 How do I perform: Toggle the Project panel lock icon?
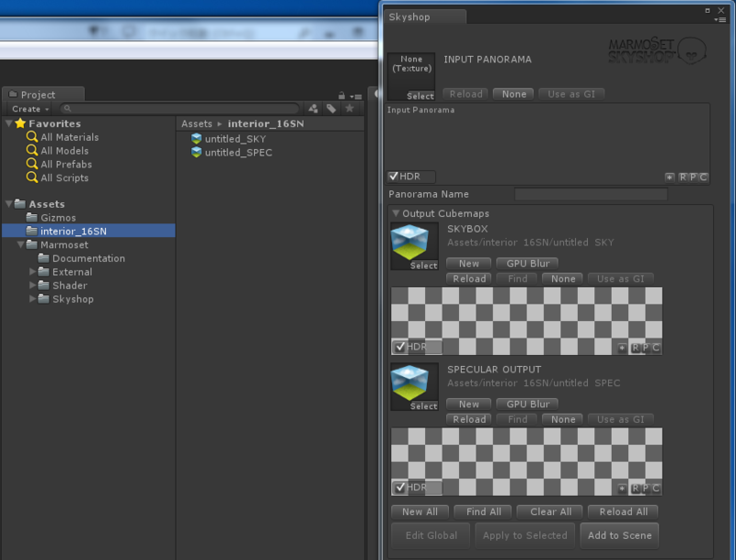[x=341, y=96]
